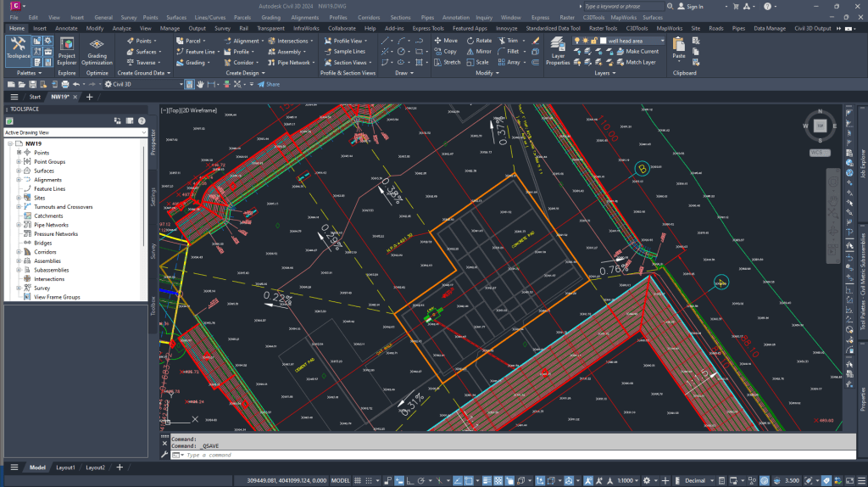The image size is (868, 487).
Task: Open the Layout1 tab
Action: (66, 467)
